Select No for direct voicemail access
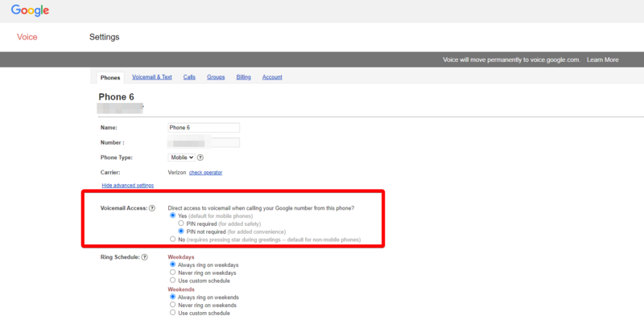The height and width of the screenshot is (320, 644). coord(173,239)
